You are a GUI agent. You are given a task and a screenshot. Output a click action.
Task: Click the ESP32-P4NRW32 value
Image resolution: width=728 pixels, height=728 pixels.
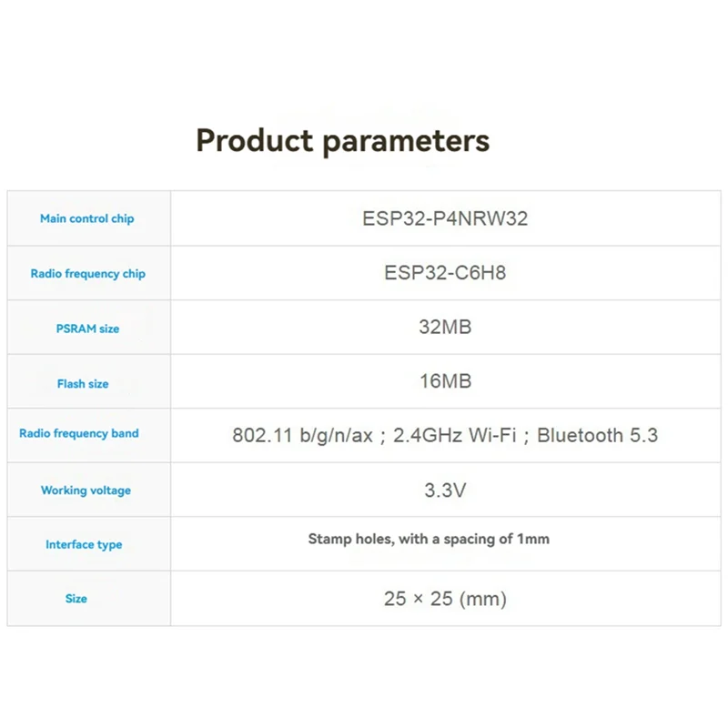(x=445, y=218)
